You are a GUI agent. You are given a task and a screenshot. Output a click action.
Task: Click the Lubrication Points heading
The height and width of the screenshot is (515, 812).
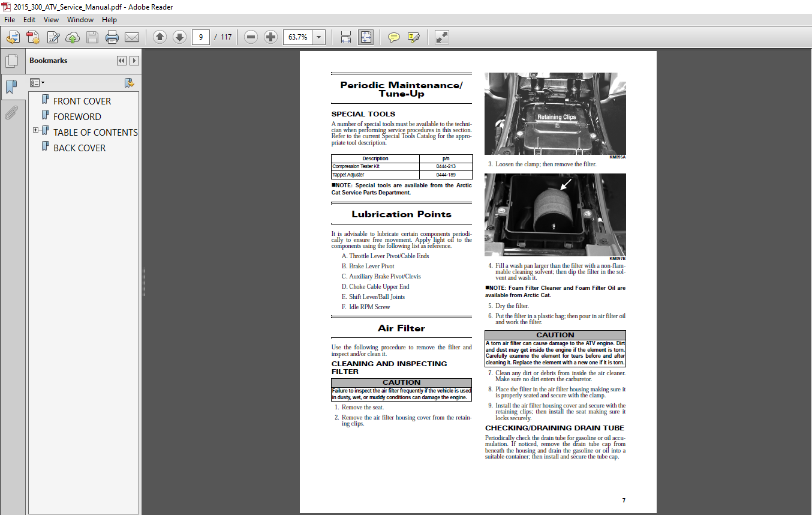pos(402,214)
